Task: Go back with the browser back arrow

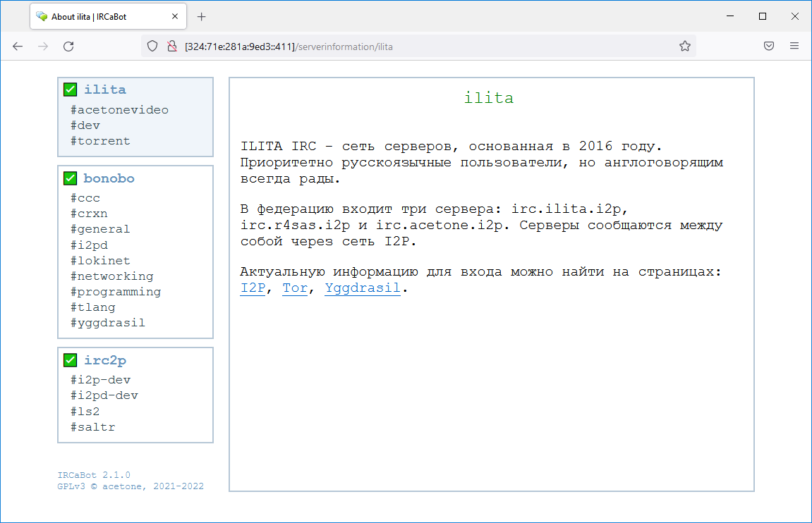Action: pos(18,47)
